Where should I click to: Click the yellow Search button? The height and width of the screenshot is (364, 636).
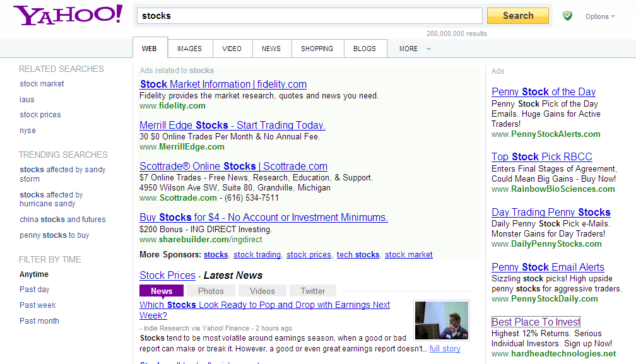point(517,16)
